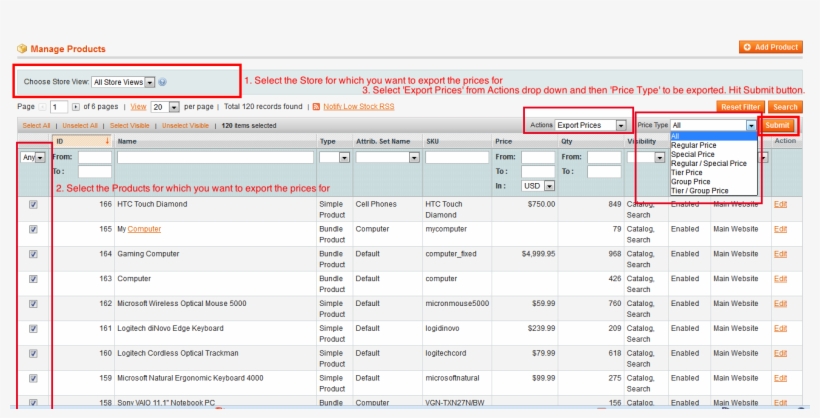Image resolution: width=820 pixels, height=418 pixels.
Task: Go to the next page arrow
Action: 76,107
